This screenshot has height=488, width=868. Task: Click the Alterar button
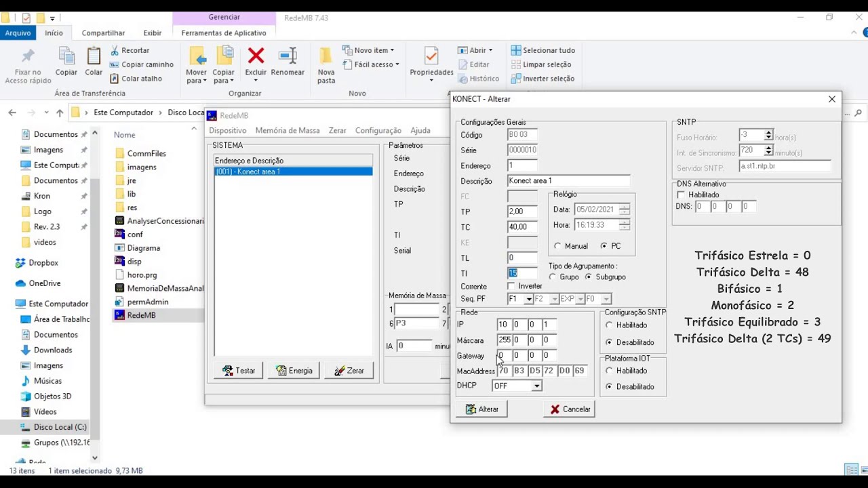tap(482, 409)
